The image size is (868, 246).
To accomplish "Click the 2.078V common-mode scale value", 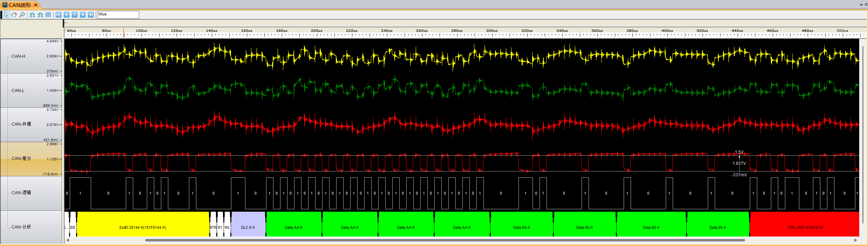I will (53, 125).
